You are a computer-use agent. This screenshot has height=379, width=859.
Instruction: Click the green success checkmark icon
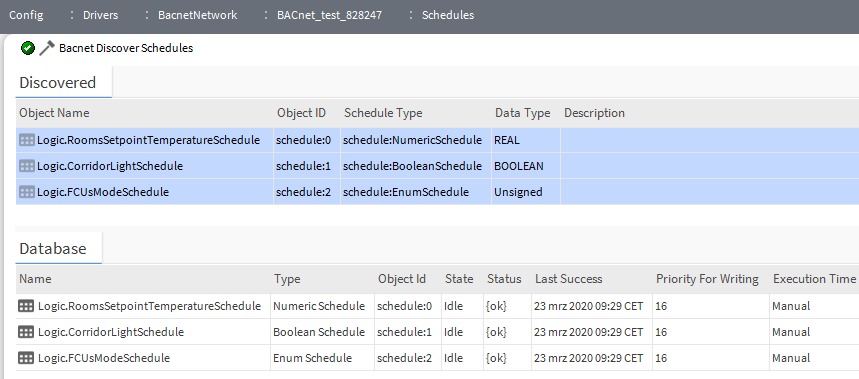pos(27,48)
